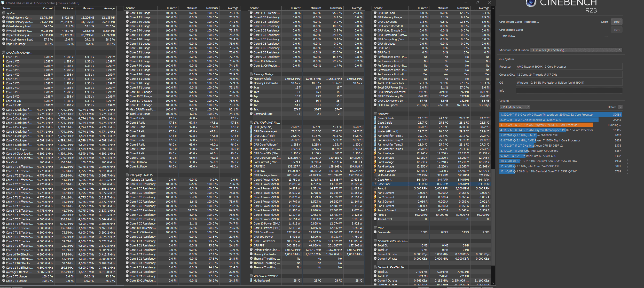Click the thermometer icon beside CPU (Tctl/Tdie)
Screen dimensions: 644x288
[251, 127]
